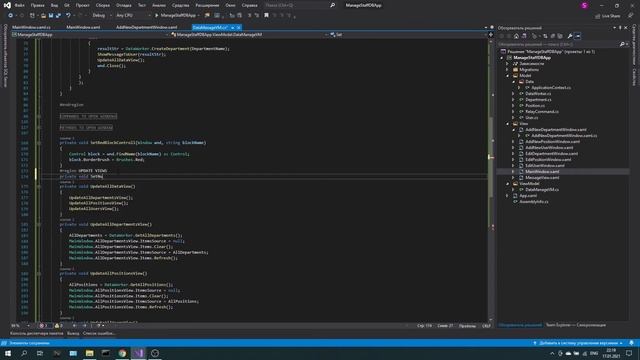The width and height of the screenshot is (640, 360).
Task: Open the project scope dropdown ManageStaffDBApp
Action: click(90, 35)
